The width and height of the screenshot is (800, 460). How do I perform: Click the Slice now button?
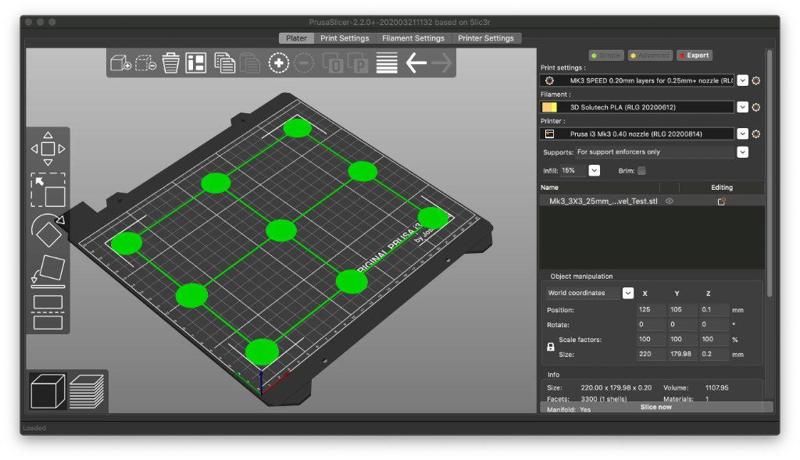[x=656, y=407]
